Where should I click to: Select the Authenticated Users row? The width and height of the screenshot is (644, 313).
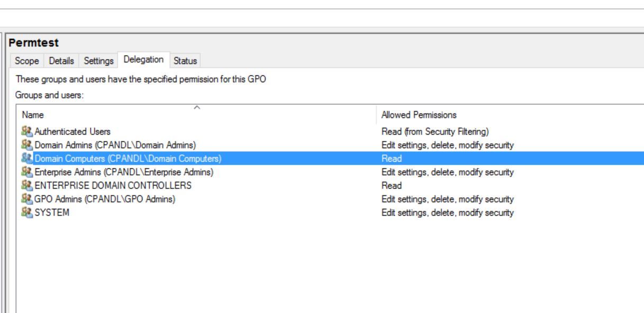pos(72,130)
